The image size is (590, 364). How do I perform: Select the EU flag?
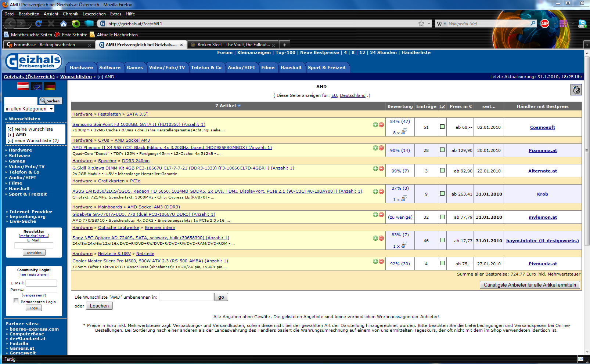tap(36, 86)
